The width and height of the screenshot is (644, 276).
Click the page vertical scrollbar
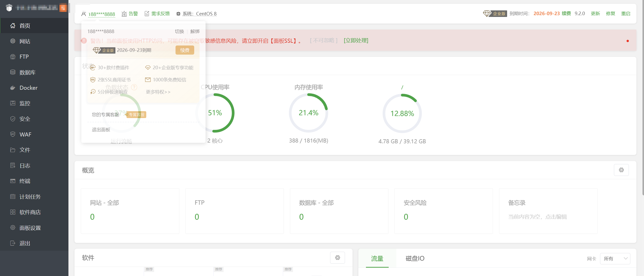643,98
